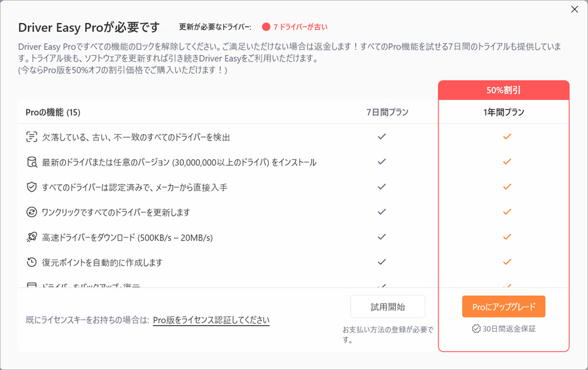
Task: Click the 復元ポイントを自動的に作成します feature text
Action: coord(102,262)
